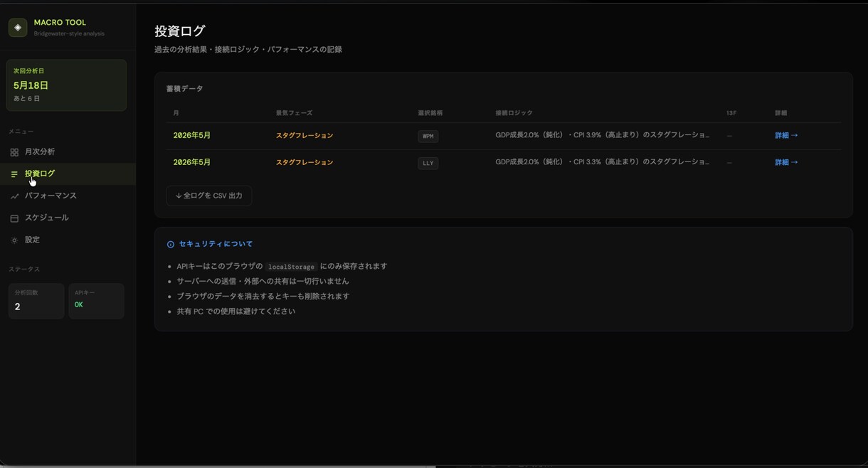The width and height of the screenshot is (868, 468).
Task: Click スタグフレーション in the WPM row
Action: point(305,135)
